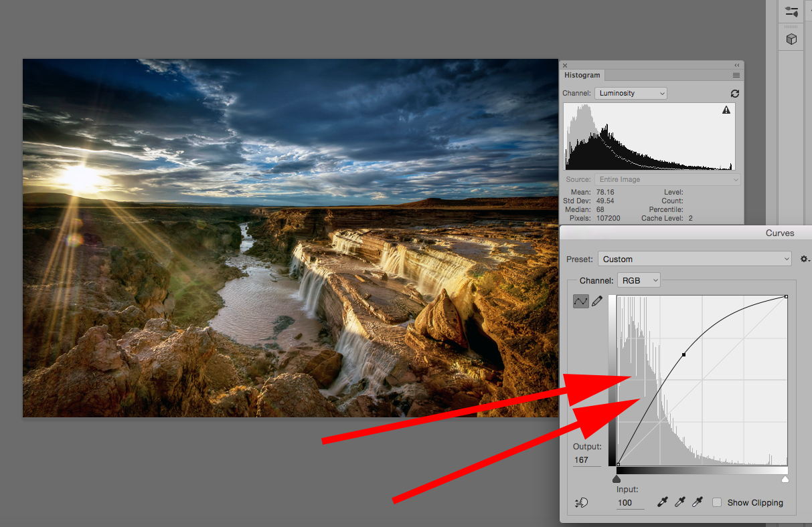
Task: Open the Curves Preset dropdown
Action: [695, 259]
